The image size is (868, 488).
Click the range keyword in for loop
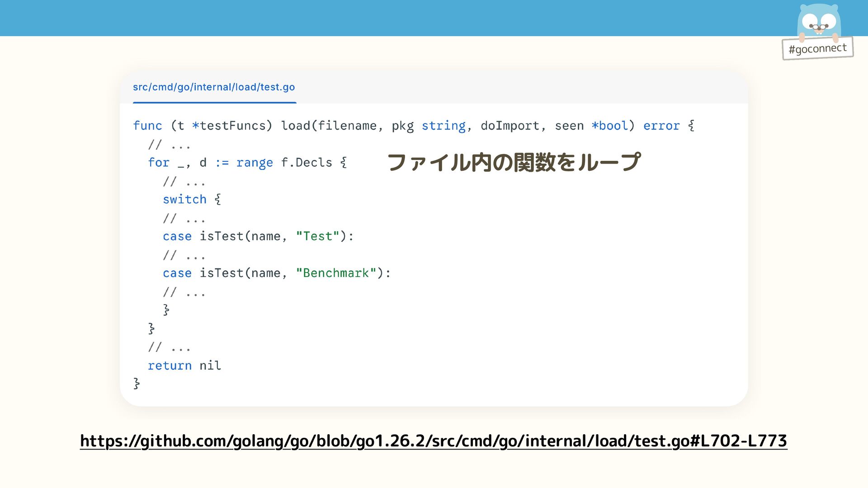[255, 163]
